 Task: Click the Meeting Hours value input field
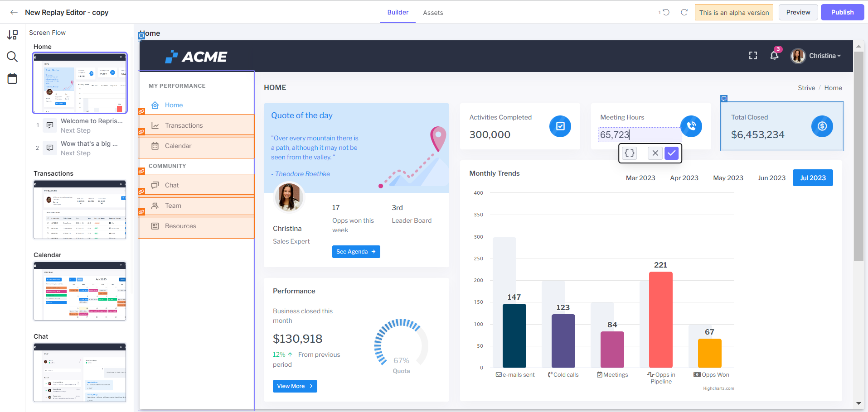(x=640, y=135)
